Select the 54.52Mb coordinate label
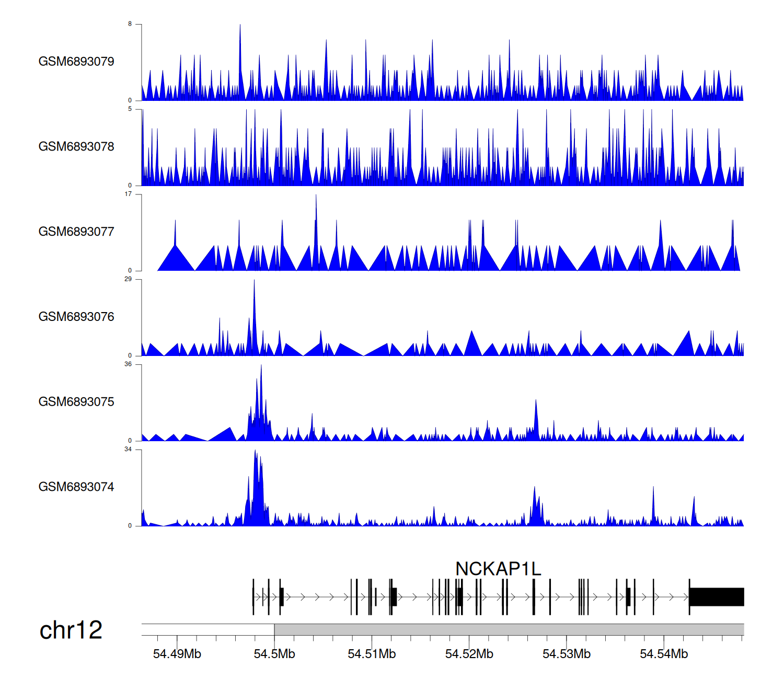This screenshot has width=784, height=690. (469, 654)
